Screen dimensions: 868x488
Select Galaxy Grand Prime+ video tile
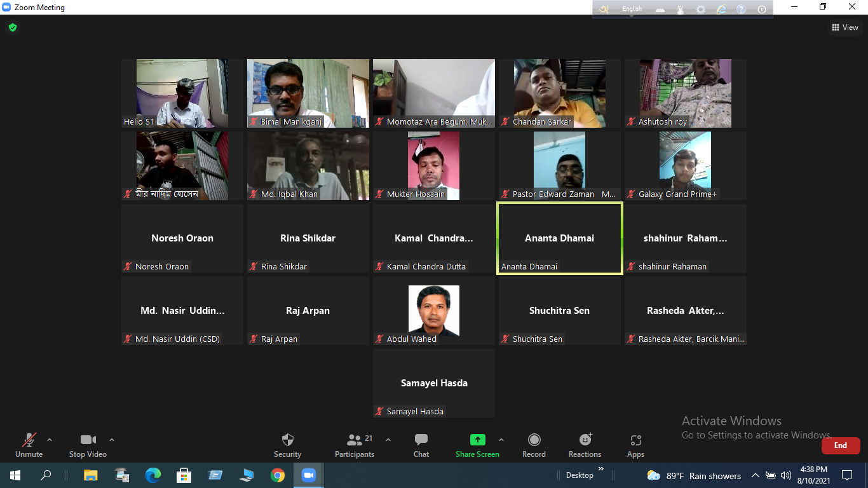pos(686,166)
